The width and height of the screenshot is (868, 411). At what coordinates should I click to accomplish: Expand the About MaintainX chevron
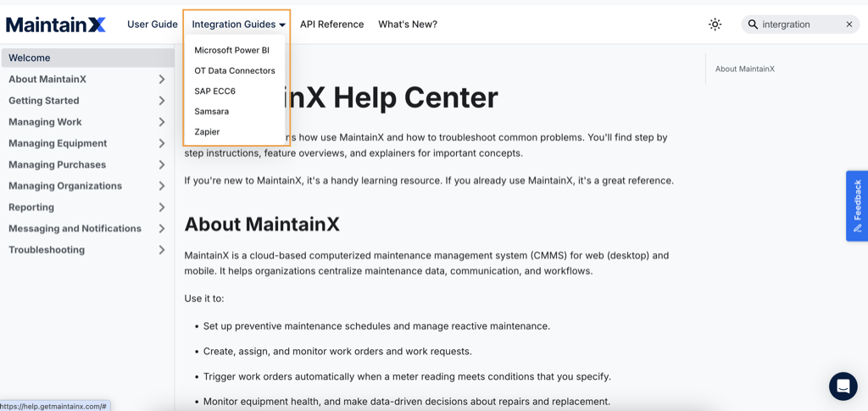pyautogui.click(x=162, y=79)
